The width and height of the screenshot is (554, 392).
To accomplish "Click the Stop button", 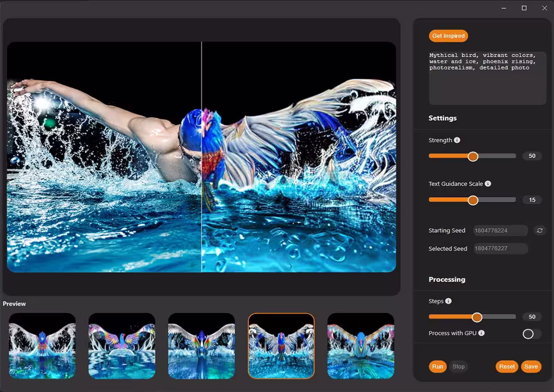I will point(458,366).
